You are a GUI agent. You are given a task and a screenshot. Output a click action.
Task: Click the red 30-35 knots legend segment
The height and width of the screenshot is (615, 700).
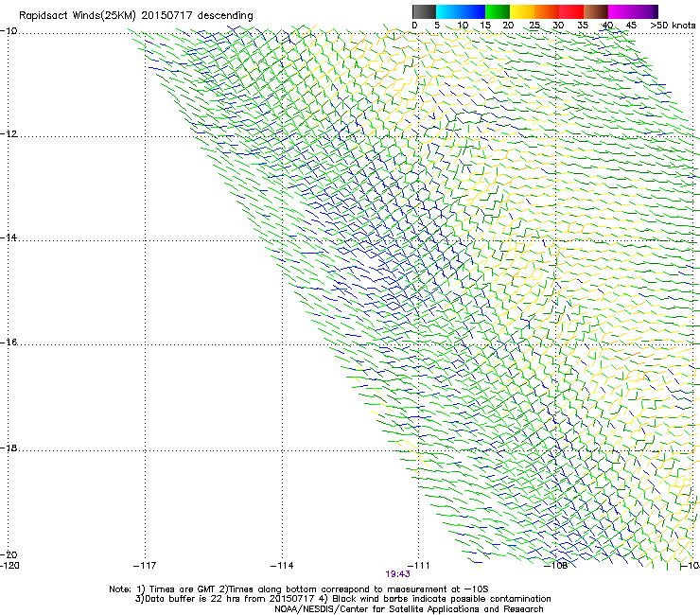[571, 11]
